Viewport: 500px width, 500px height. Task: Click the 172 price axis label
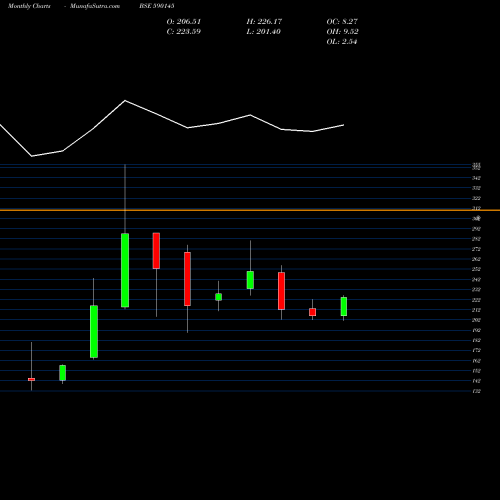point(476,350)
